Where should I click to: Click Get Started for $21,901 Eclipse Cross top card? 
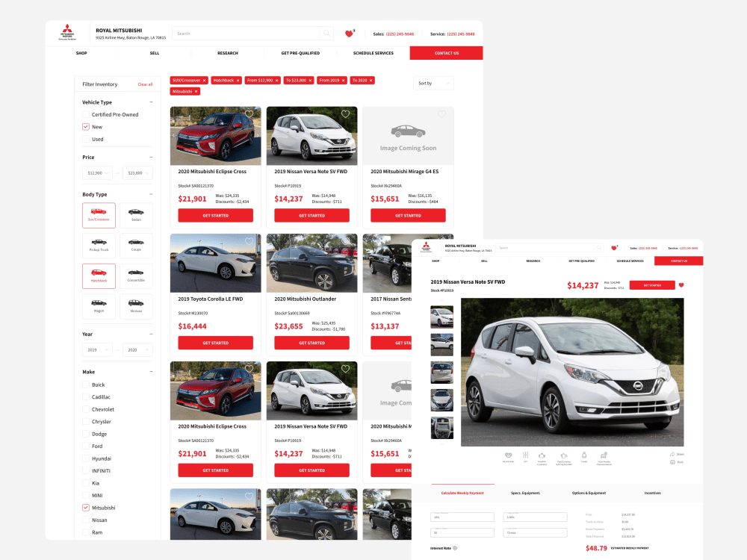(215, 215)
